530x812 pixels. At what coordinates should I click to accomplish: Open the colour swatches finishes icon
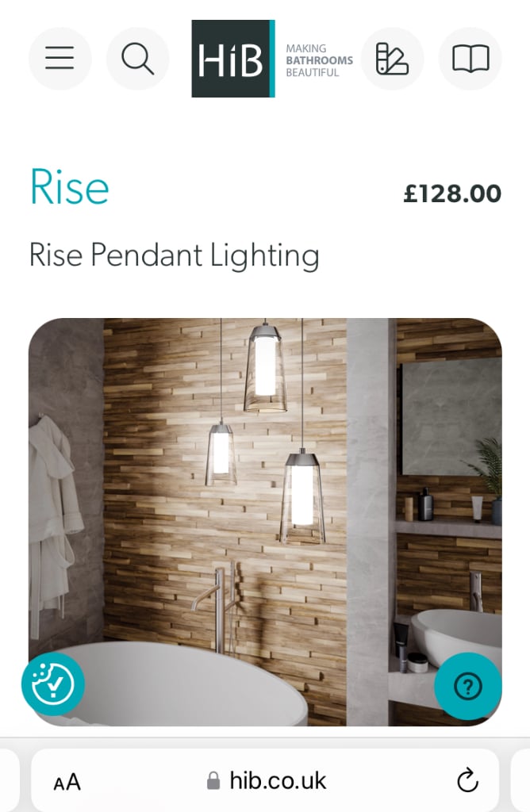point(392,59)
